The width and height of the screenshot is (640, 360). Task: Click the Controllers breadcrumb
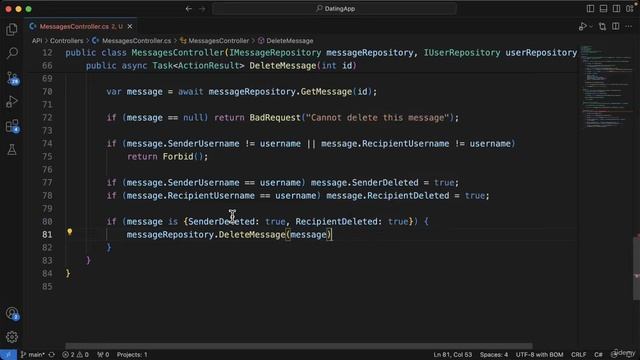[67, 41]
